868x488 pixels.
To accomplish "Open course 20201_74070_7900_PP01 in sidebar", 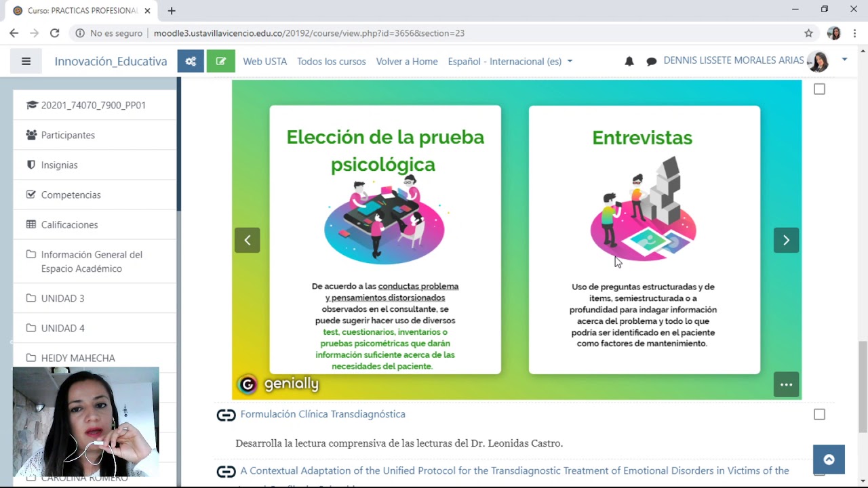I will [94, 105].
